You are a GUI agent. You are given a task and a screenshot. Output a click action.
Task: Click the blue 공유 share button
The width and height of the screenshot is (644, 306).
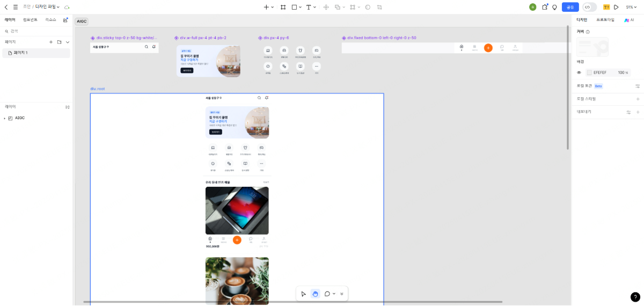(570, 7)
